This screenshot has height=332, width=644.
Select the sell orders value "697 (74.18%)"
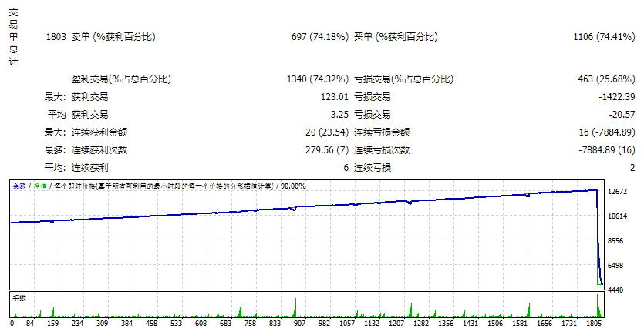point(320,37)
